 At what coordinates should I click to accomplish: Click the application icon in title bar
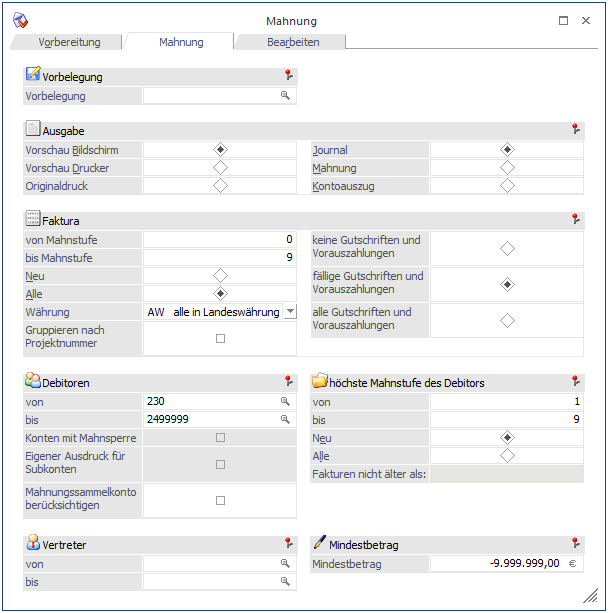20,20
